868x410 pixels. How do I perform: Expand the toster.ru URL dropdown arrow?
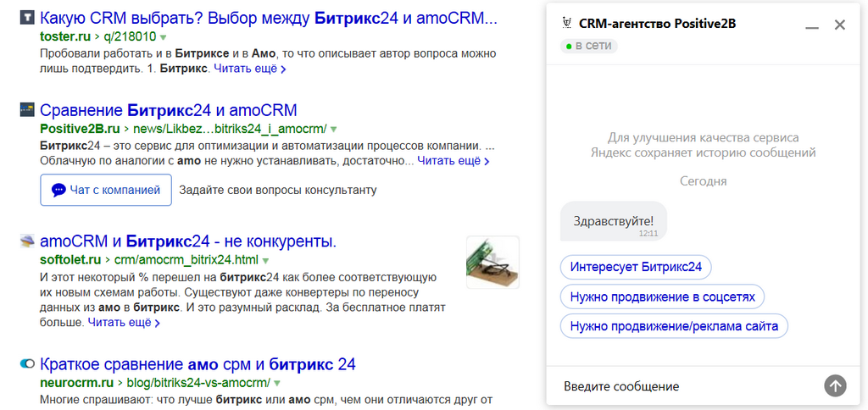coord(164,37)
